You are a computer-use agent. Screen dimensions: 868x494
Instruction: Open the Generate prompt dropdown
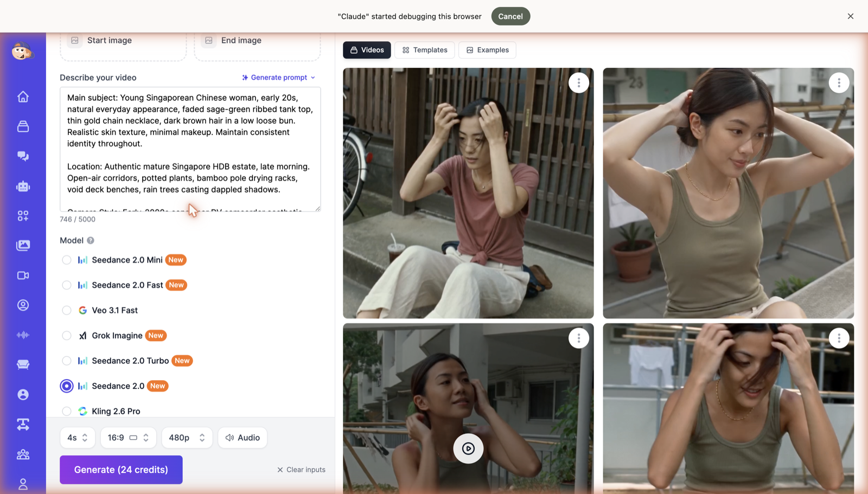pos(278,78)
